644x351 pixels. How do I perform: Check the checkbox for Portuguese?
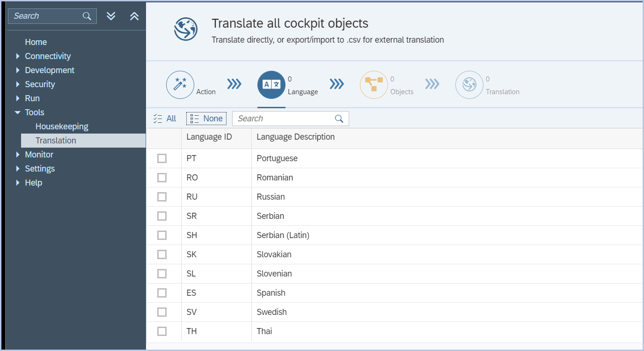(x=163, y=158)
